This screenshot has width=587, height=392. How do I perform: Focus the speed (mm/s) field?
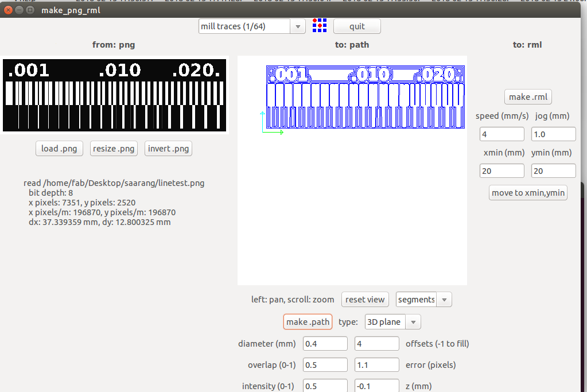point(502,134)
